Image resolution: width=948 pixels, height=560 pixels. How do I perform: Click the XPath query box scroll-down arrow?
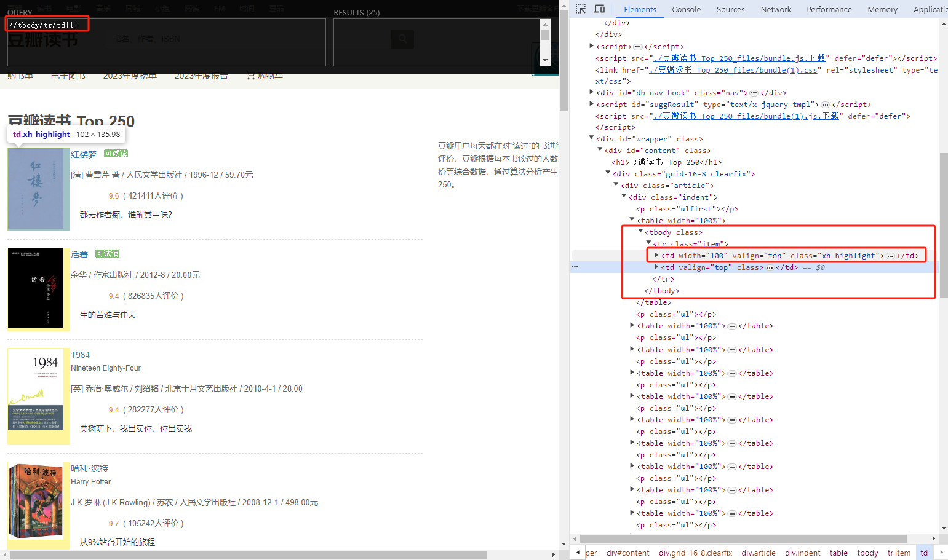point(545,60)
